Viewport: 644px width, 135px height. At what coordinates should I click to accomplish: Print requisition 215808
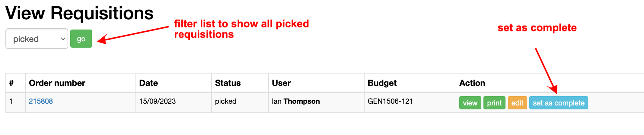[494, 103]
